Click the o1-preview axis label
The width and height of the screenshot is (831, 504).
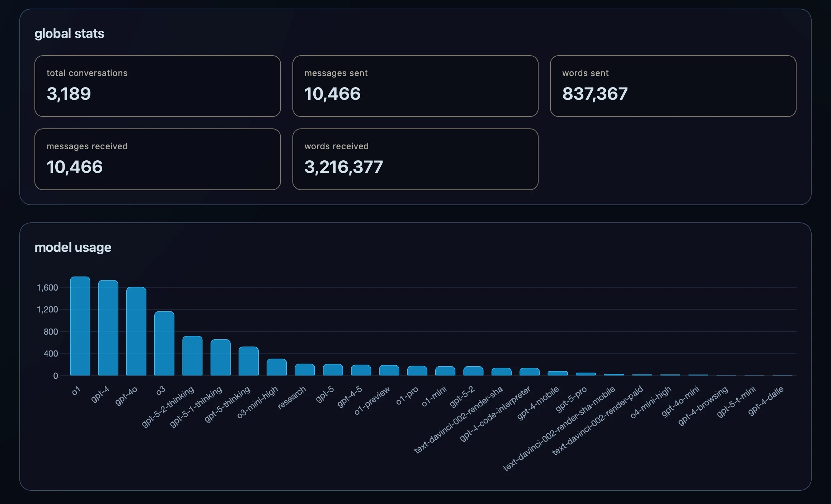pyautogui.click(x=372, y=401)
